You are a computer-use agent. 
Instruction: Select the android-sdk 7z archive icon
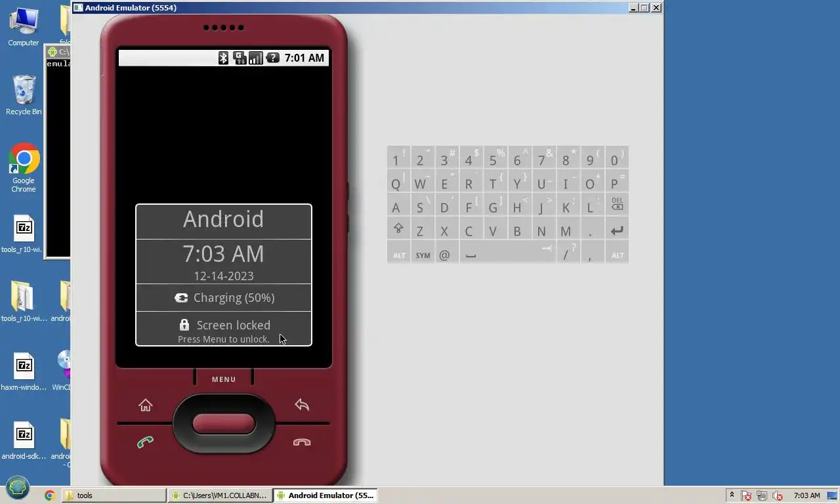(x=24, y=440)
